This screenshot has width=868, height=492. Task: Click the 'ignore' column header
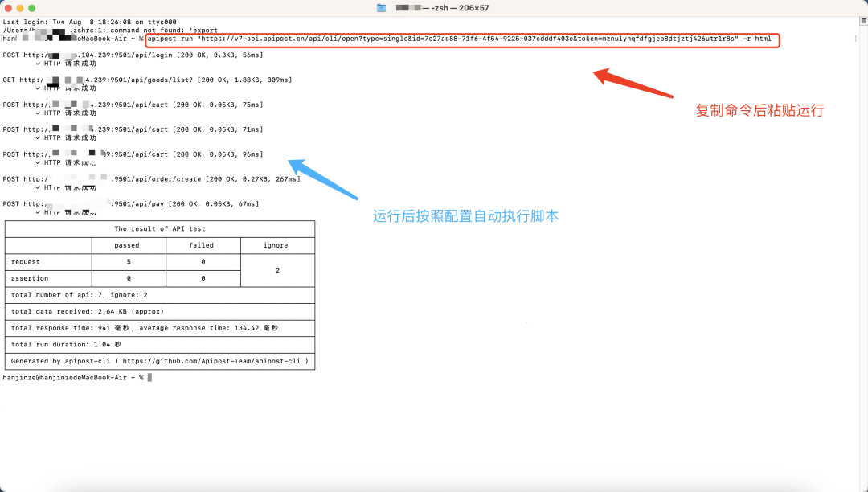[x=276, y=245]
